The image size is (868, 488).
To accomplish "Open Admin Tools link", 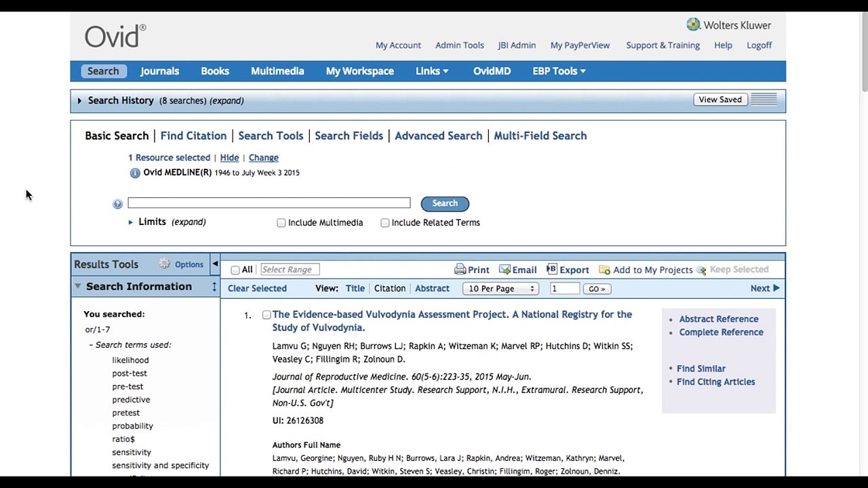I will [460, 45].
